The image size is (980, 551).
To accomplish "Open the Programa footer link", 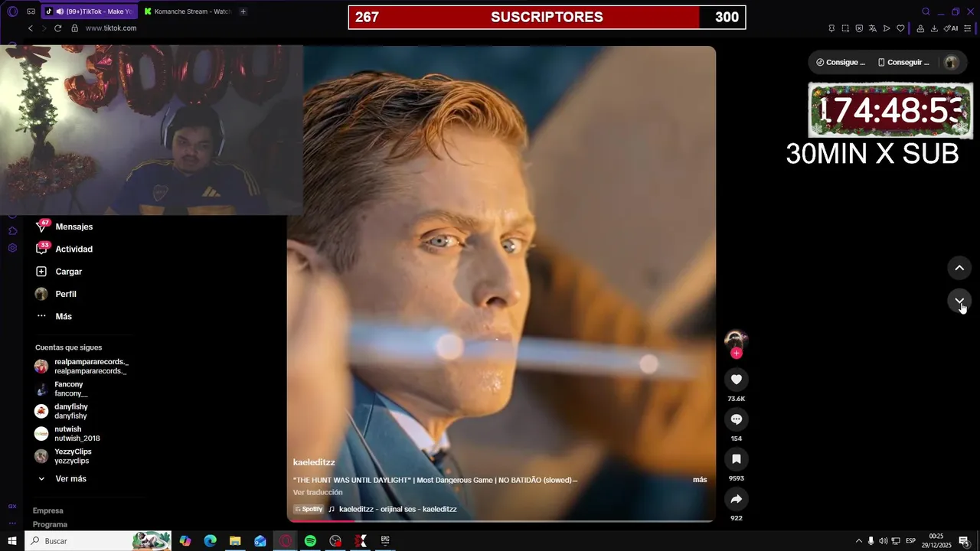I will tap(50, 525).
